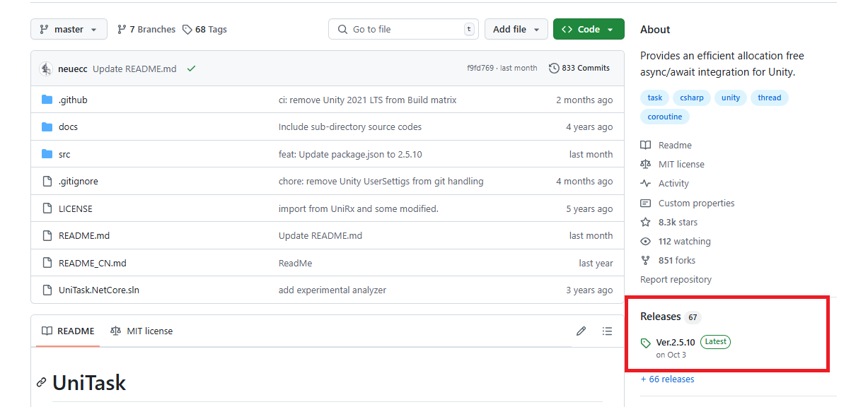
Task: Open commit 'import from UniRx and some modified.'
Action: [x=359, y=208]
